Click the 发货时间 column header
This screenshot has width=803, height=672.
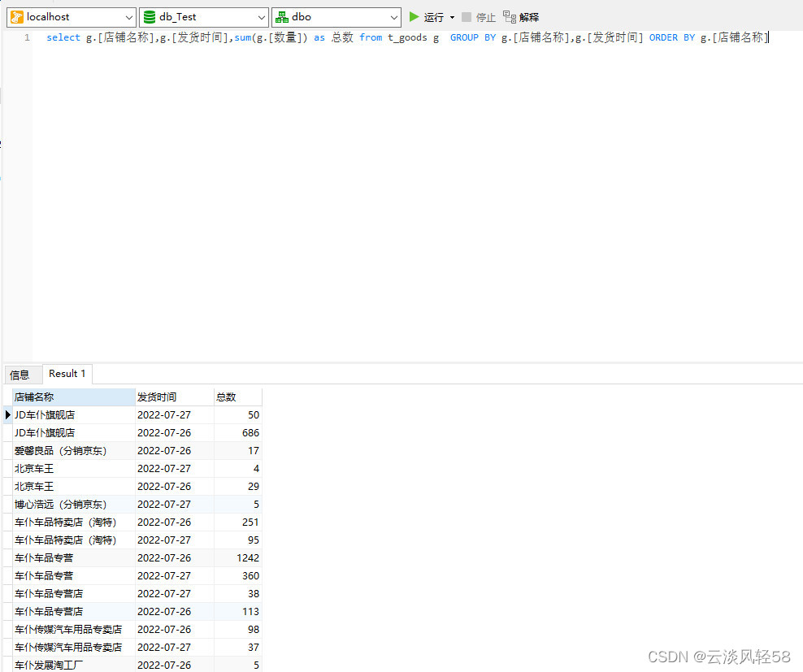point(174,397)
